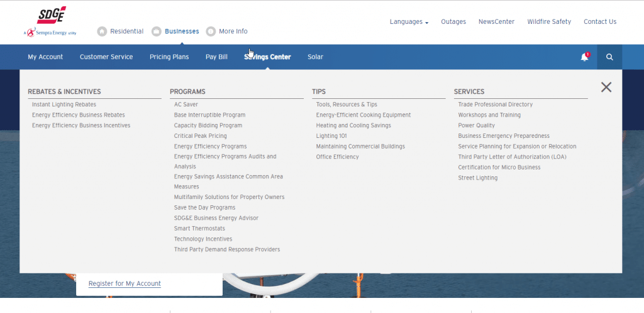The height and width of the screenshot is (313, 644).
Task: Open SDG&E Business Energy Advisor
Action: (216, 218)
